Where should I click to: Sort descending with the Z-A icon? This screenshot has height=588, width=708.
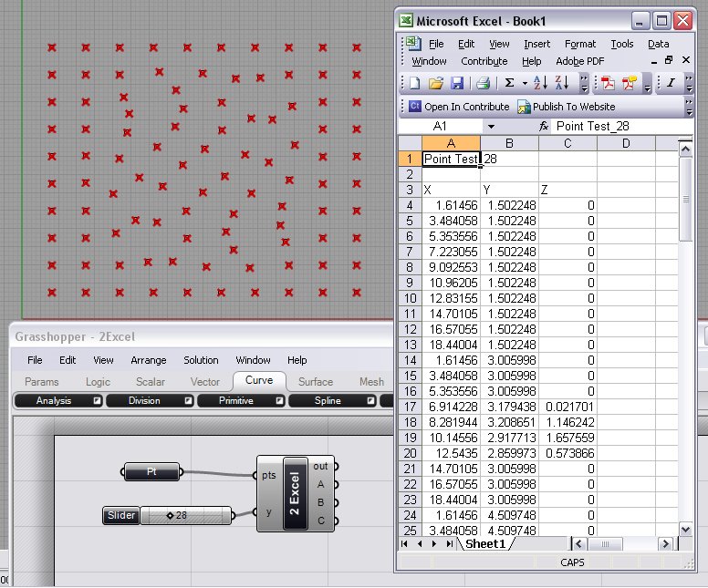(562, 83)
